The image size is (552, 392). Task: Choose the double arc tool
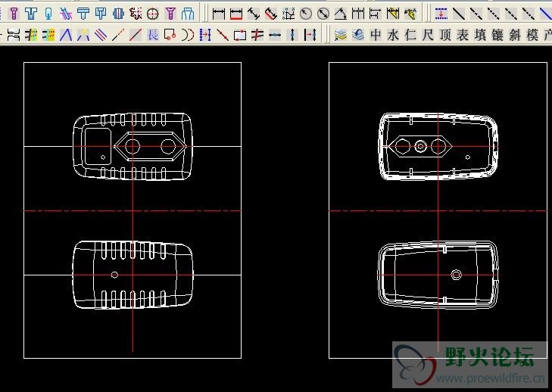pos(188,35)
